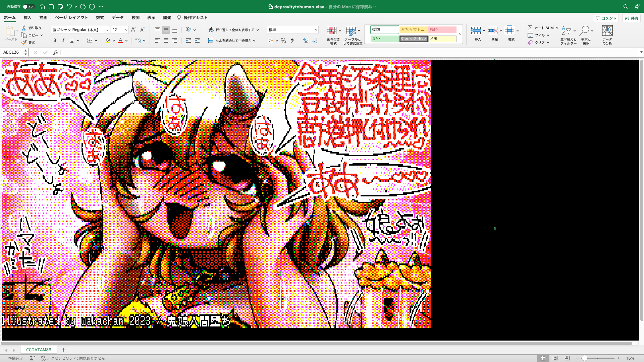Apply the 悪い (Bad) cell style
Screen dimensions: 644x362
(442, 29)
